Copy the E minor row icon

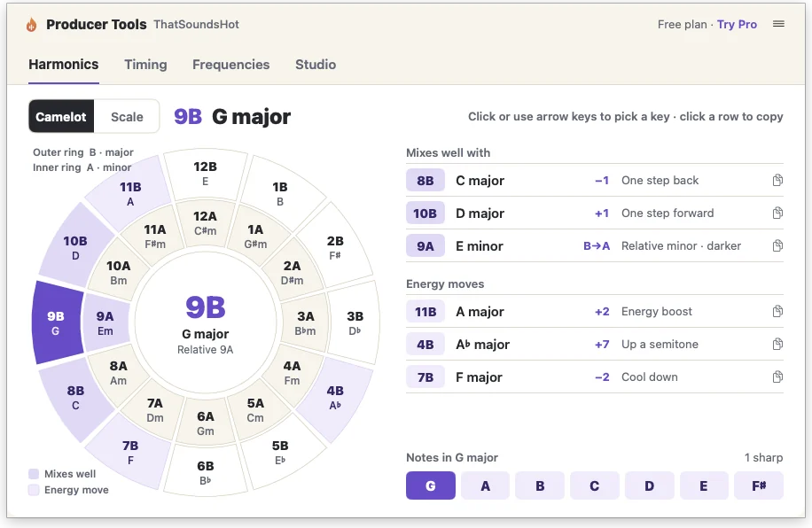pyautogui.click(x=777, y=246)
